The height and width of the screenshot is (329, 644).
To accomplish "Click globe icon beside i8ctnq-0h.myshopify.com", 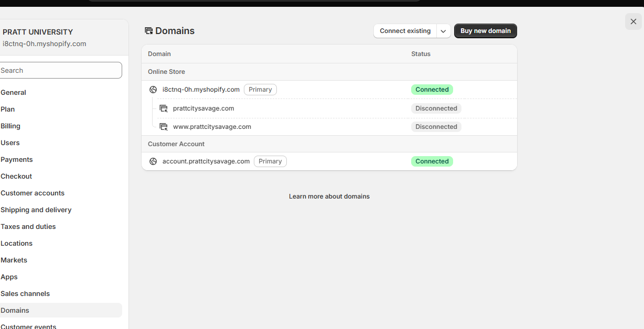I will [x=153, y=90].
